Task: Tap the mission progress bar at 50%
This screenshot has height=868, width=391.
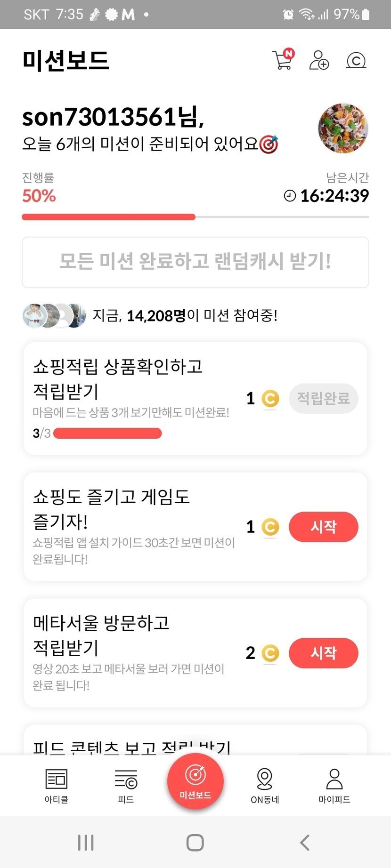Action: (195, 217)
